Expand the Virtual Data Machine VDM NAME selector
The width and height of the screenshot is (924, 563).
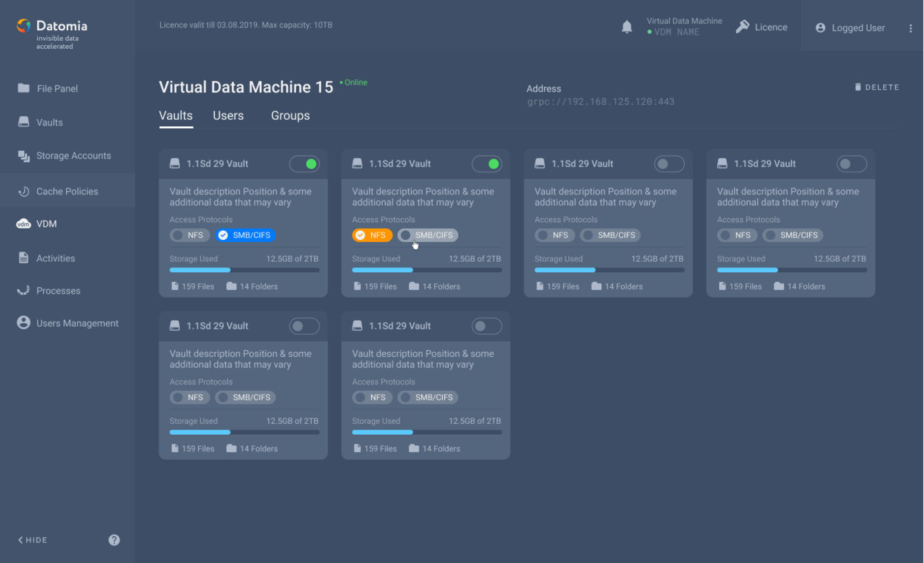[684, 27]
